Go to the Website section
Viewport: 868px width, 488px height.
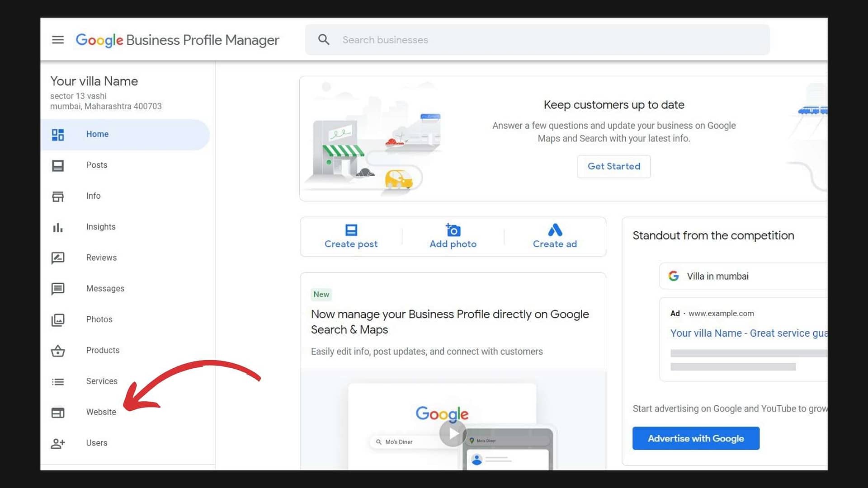pyautogui.click(x=125, y=412)
